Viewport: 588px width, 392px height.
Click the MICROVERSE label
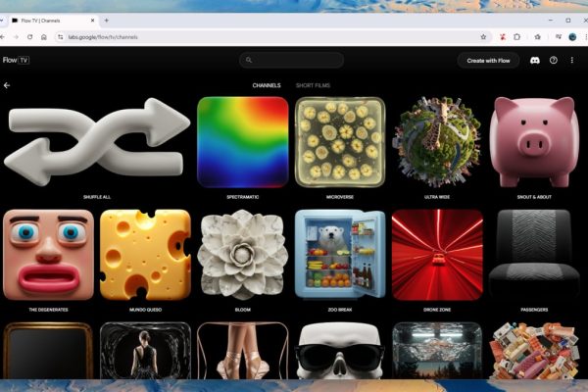[x=340, y=197]
